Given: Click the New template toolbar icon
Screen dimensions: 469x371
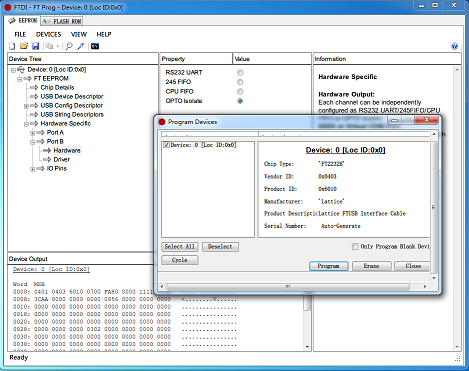Looking at the screenshot, I should 12,46.
